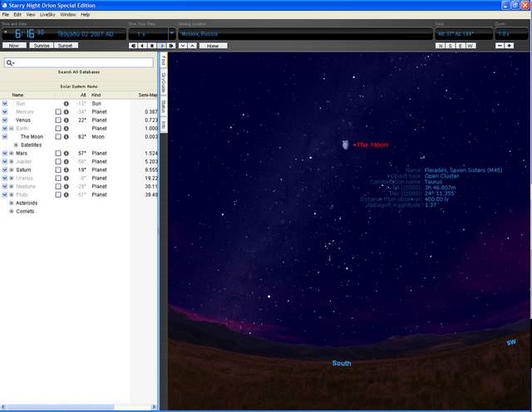
Task: Zoom in with the plus button
Action: click(509, 46)
